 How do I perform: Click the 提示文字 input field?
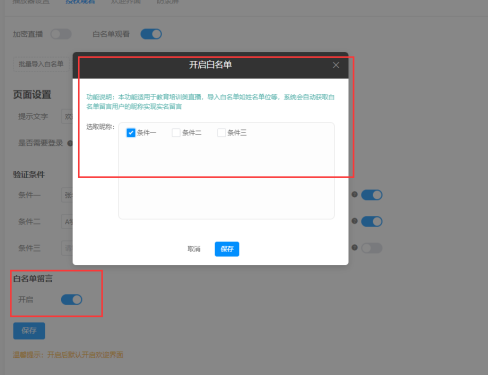(x=67, y=117)
